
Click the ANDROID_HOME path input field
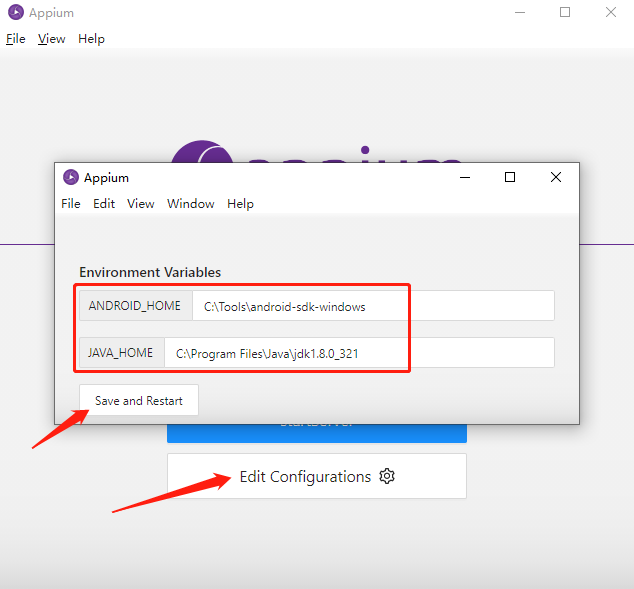point(373,306)
